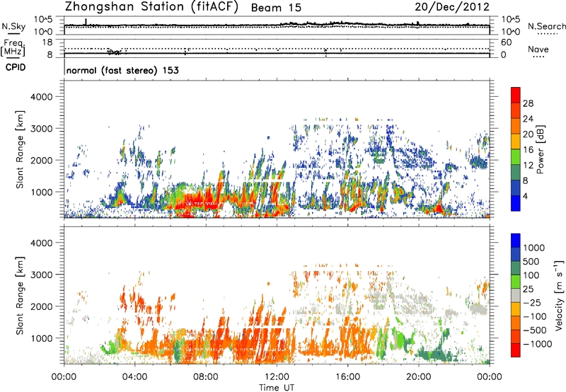
Task: Click the '12:00' time tick label
Action: 277,377
